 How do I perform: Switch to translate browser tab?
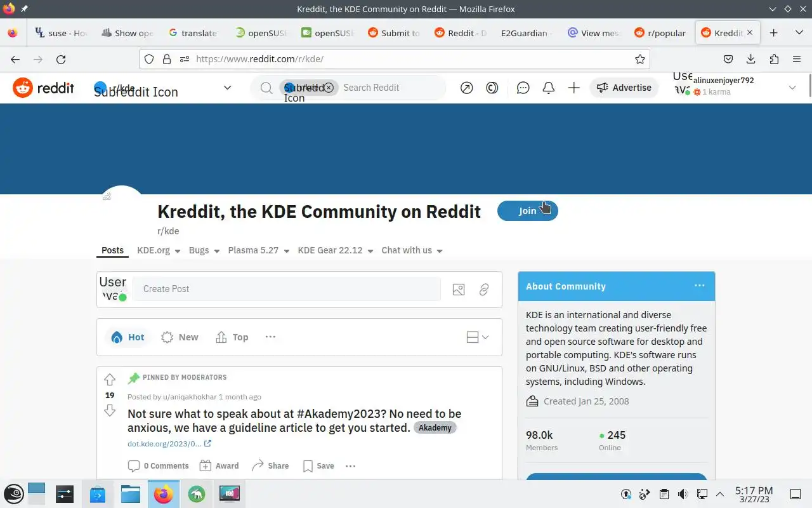193,33
